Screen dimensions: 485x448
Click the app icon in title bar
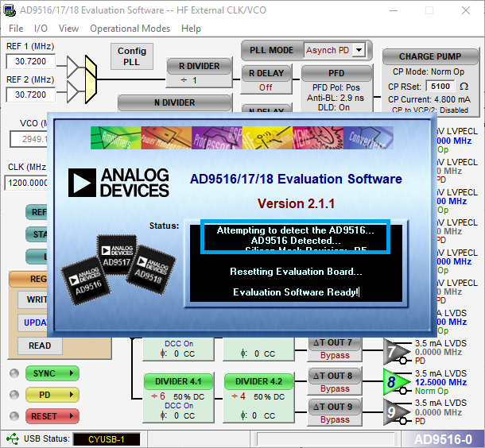(10, 10)
